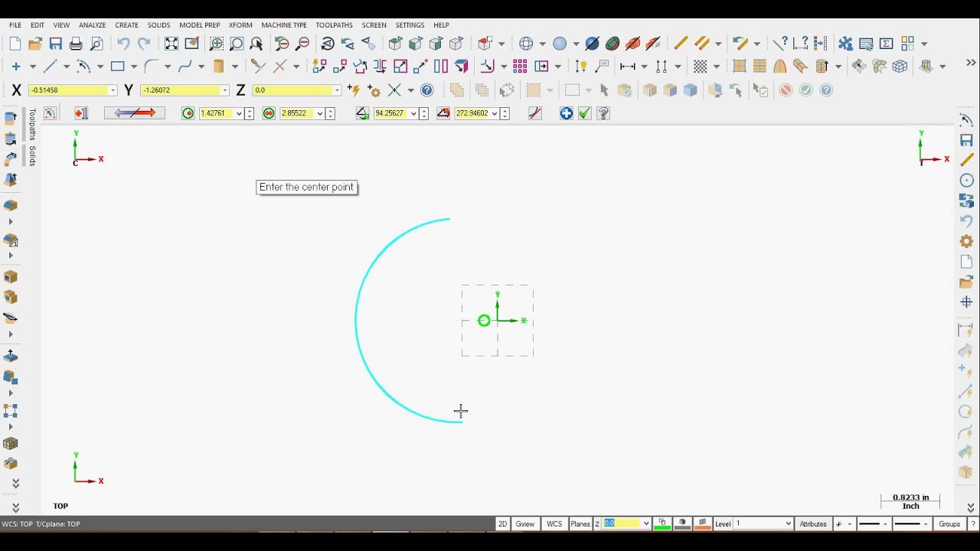This screenshot has width=980, height=551.
Task: Select the Create spline tool
Action: (185, 67)
